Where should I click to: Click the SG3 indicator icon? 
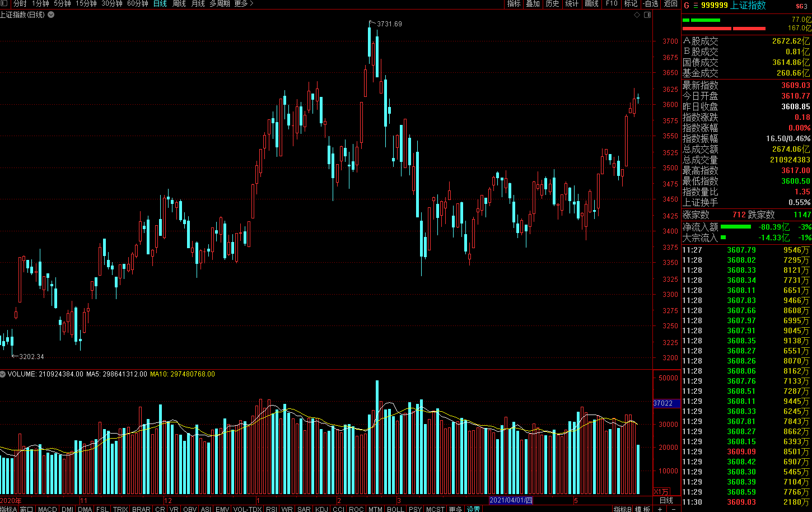tap(801, 6)
